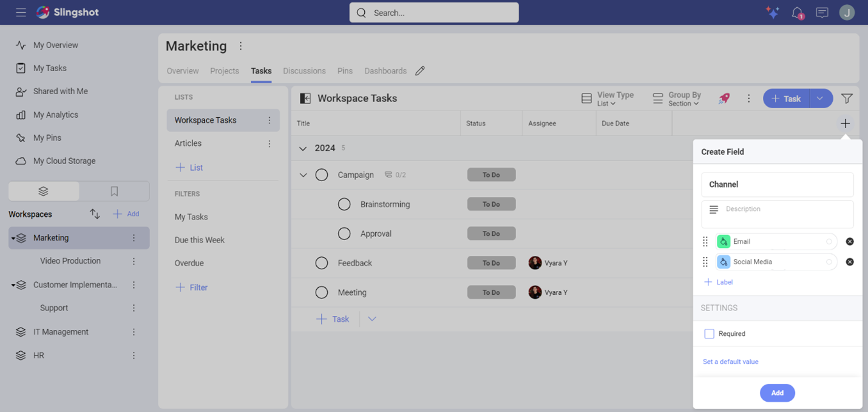Switch to the Pins tab
Screen dimensions: 868x412
point(345,71)
